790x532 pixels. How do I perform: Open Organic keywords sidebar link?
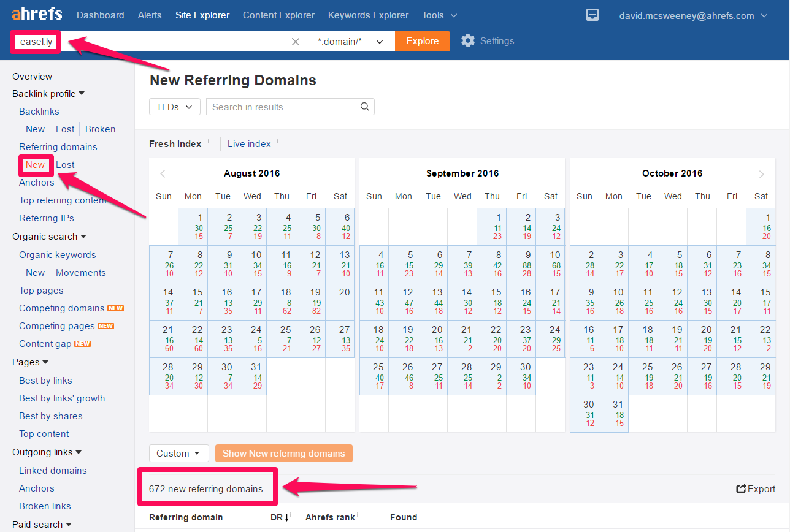coord(58,255)
